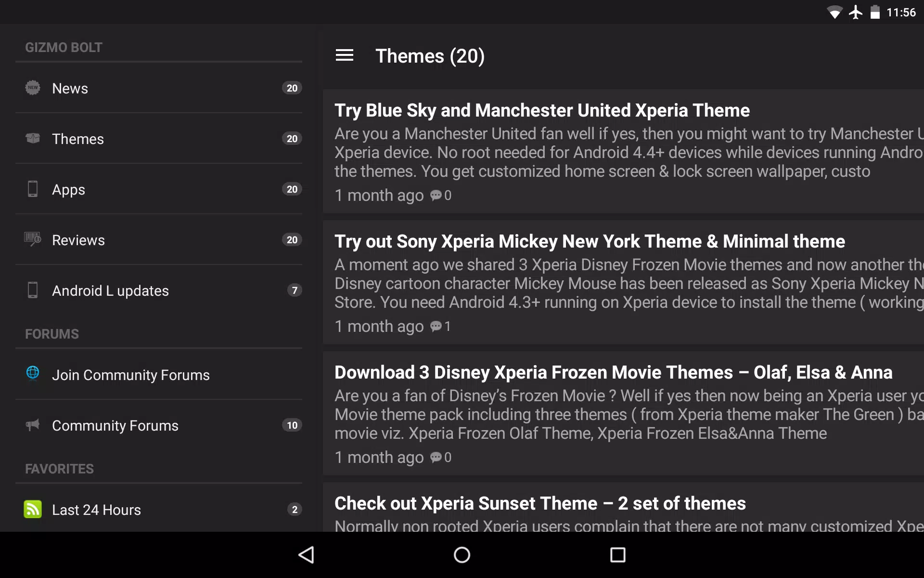This screenshot has height=578, width=924.
Task: Open the comment icon on the Manchester United post
Action: 436,196
